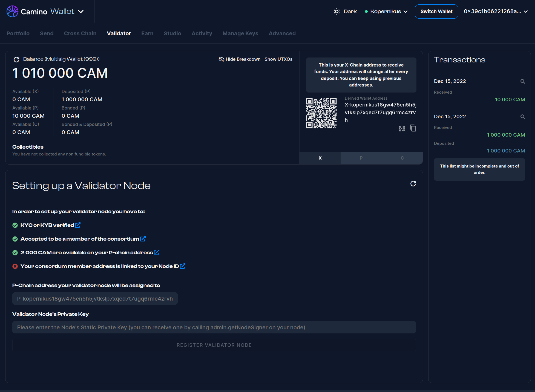Click the copy address icon
This screenshot has height=392, width=535.
(413, 128)
